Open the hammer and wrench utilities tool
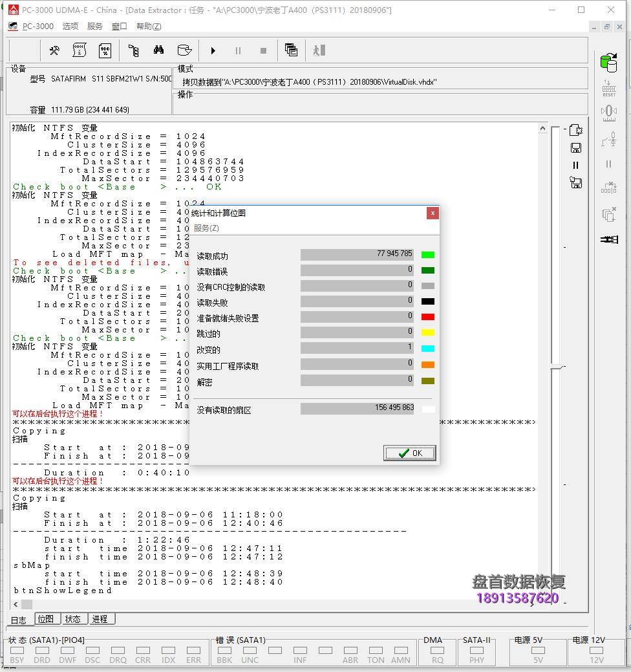 pos(54,50)
